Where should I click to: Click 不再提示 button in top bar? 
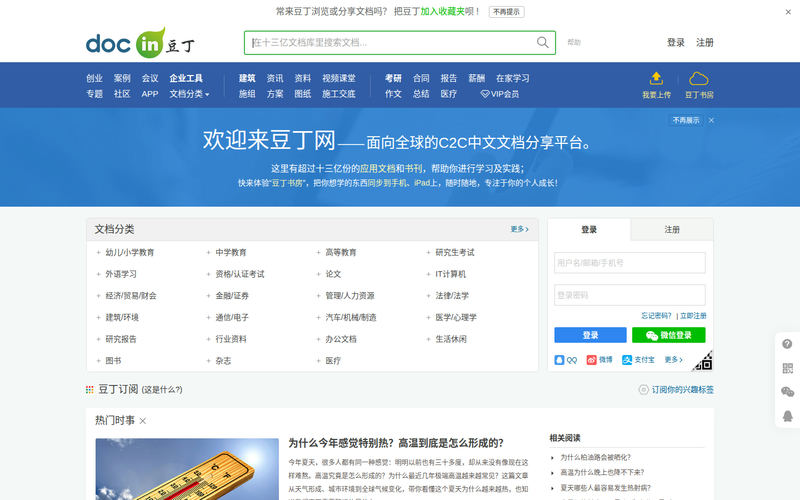pyautogui.click(x=506, y=12)
